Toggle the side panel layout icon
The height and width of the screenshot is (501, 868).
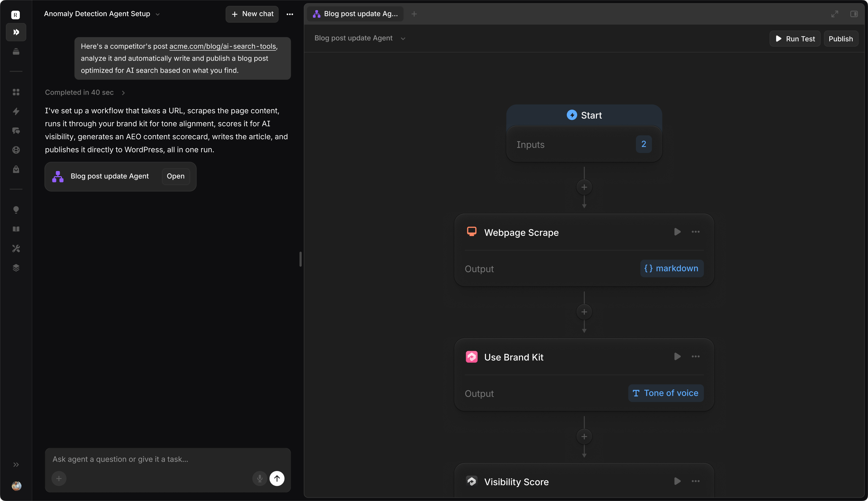854,14
